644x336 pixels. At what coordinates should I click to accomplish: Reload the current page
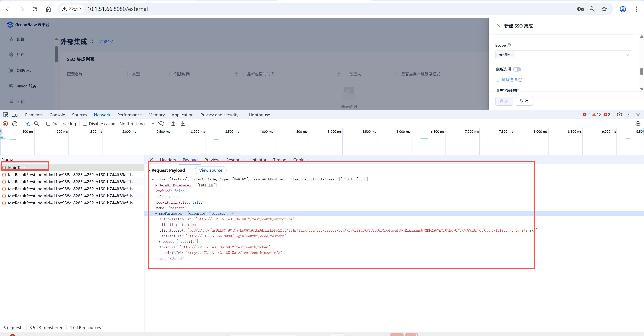coord(35,9)
